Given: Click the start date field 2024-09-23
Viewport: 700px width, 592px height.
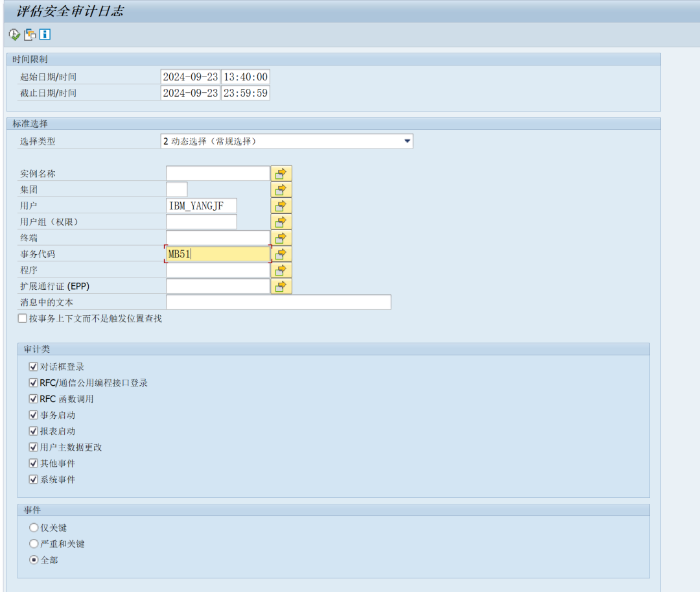Looking at the screenshot, I should click(x=191, y=77).
